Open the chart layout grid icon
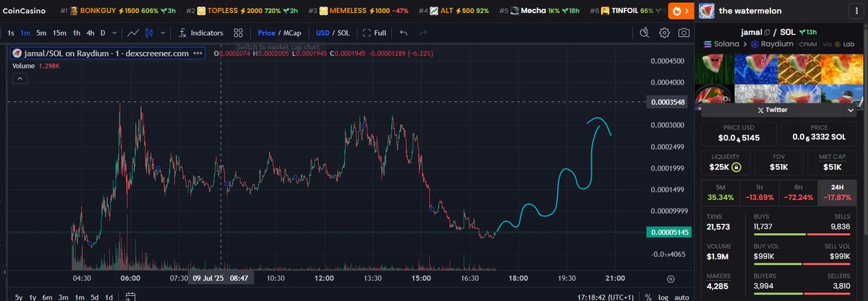 pos(239,33)
